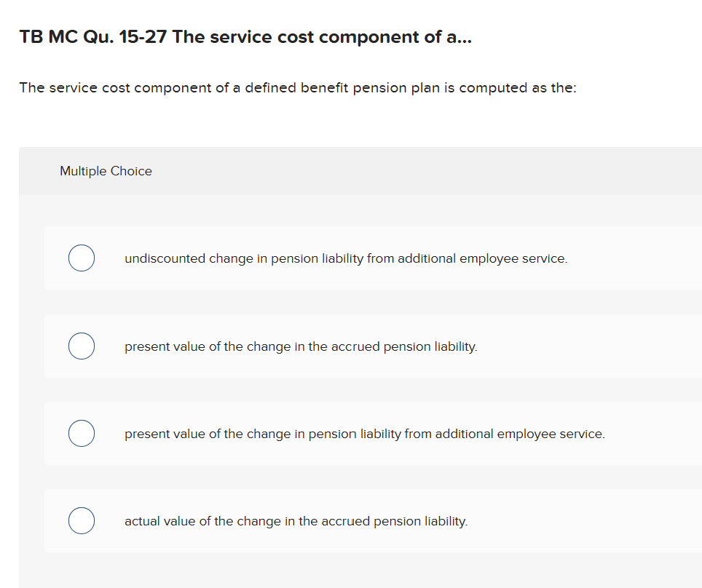Click the answer ending in 'employee service.'
Screen dimensions: 702x588
point(363,433)
